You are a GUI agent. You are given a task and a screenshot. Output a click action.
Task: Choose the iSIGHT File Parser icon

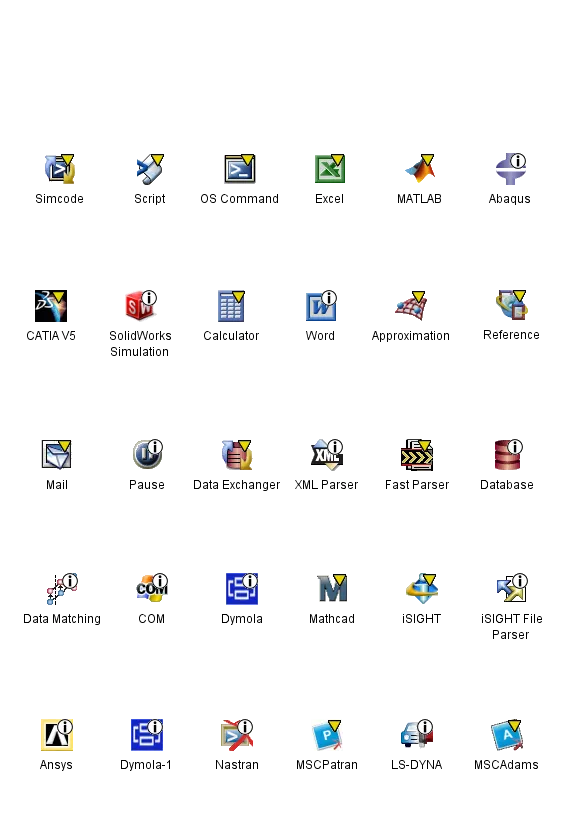[512, 589]
